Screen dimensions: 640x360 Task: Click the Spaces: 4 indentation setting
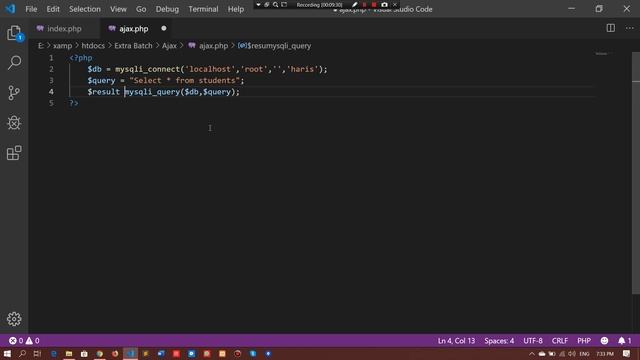499,340
